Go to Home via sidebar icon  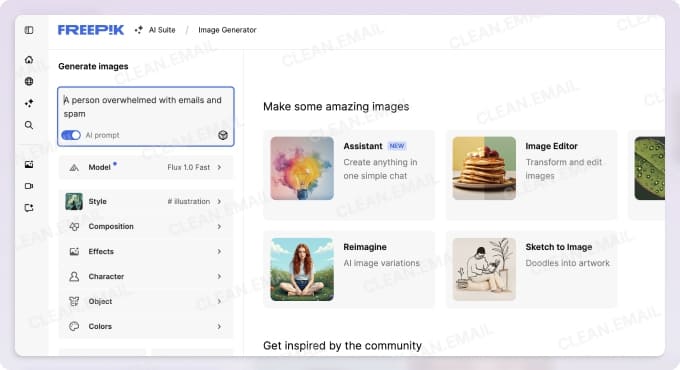29,60
